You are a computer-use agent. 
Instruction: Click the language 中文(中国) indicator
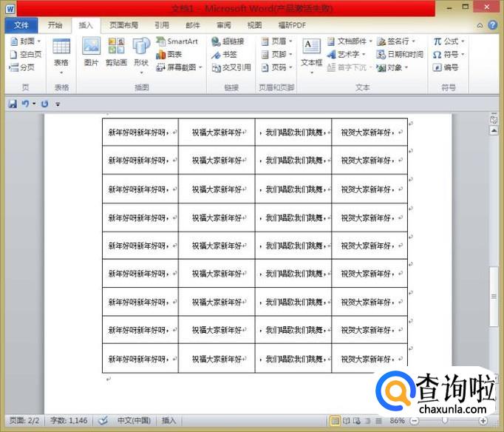134,420
